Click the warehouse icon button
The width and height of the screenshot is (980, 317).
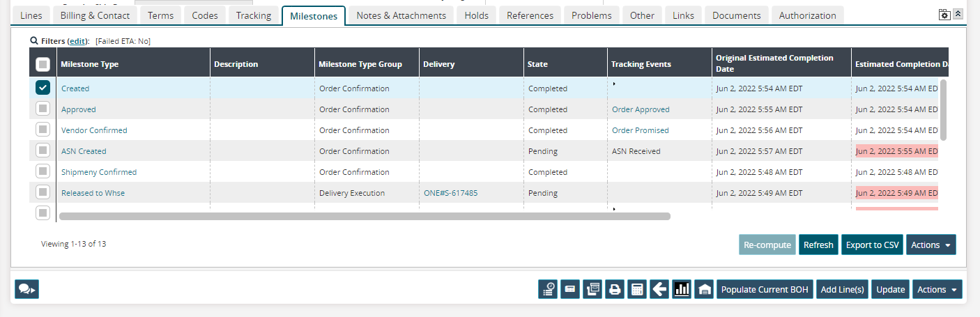pos(704,290)
